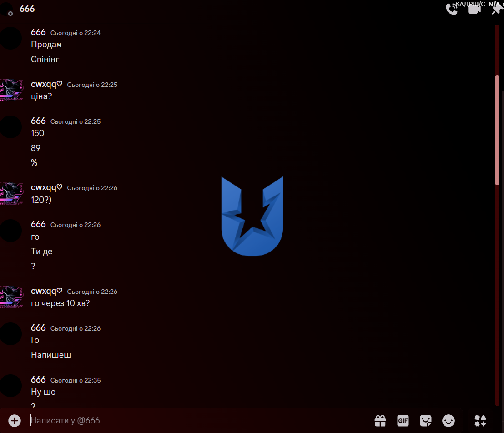Open cwxqq avatar on the '120?)' message
This screenshot has width=504, height=433.
(11, 193)
